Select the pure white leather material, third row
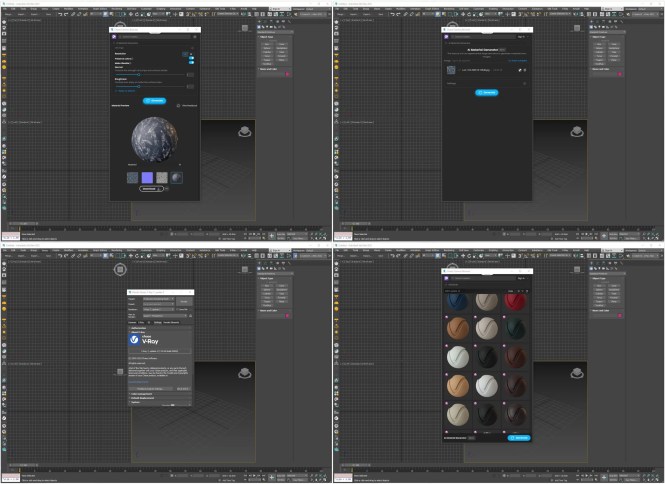 click(458, 357)
